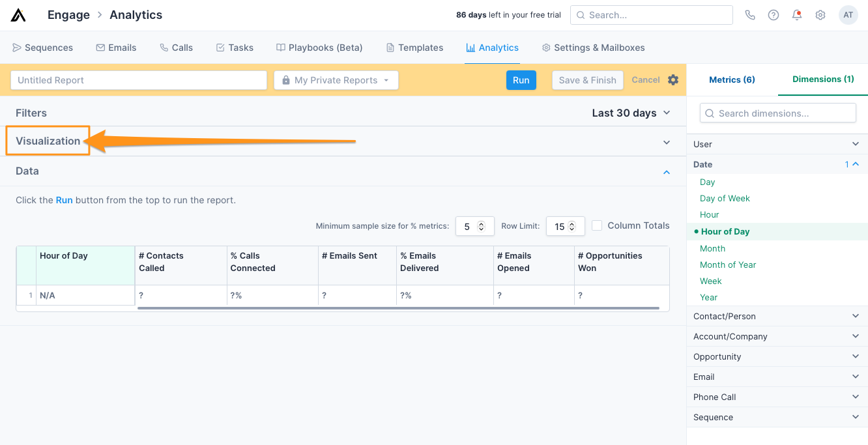Open the phone call panel icon
This screenshot has height=445, width=868.
[x=749, y=14]
